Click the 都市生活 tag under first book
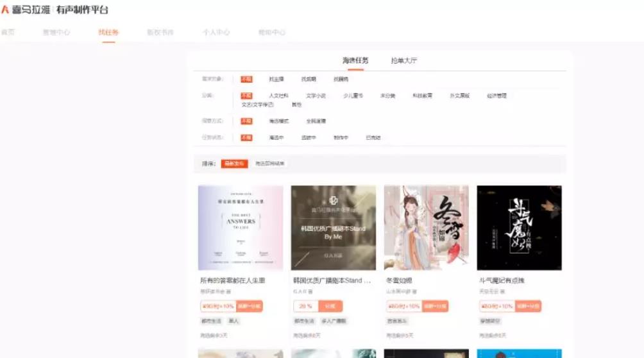 pyautogui.click(x=211, y=321)
